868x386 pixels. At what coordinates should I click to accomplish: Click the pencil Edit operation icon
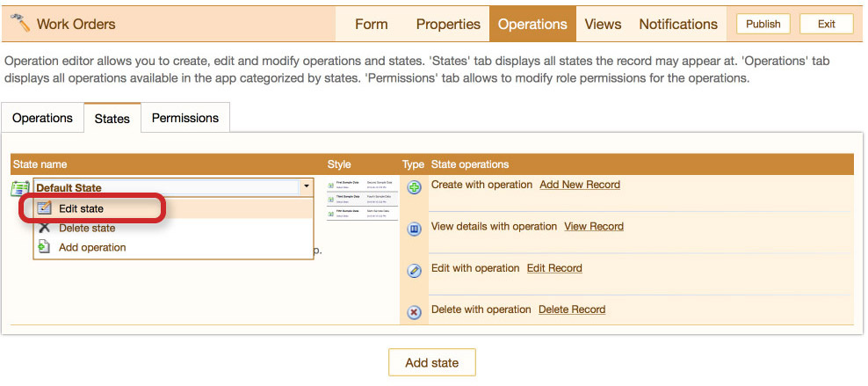[415, 271]
